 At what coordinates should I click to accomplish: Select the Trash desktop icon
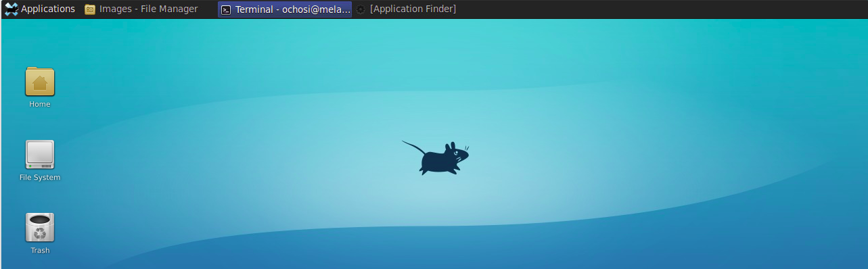pos(40,228)
